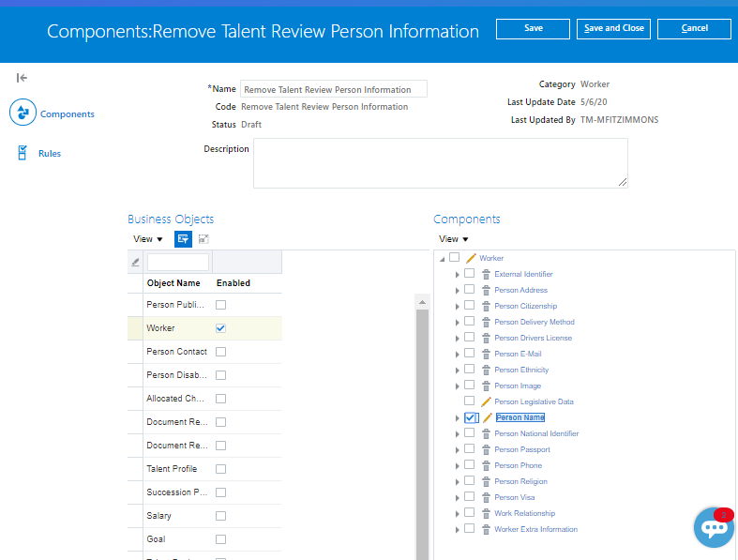Click pencil icon for Person Name
738x560 pixels.
(x=488, y=417)
